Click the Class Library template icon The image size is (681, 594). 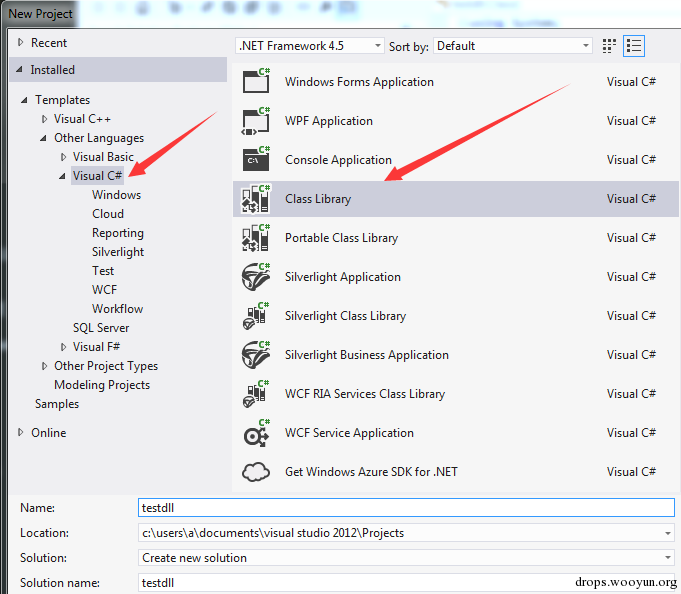256,199
